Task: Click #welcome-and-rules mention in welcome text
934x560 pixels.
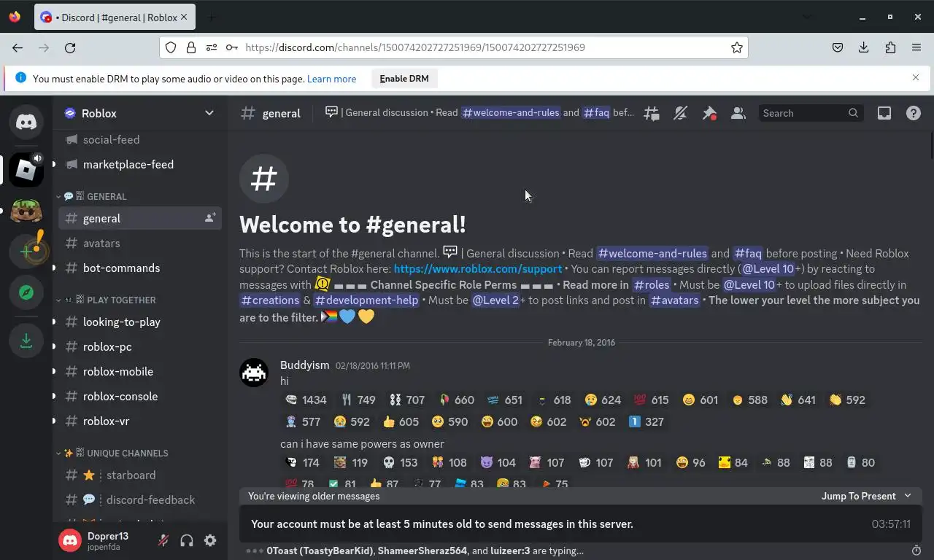Action: 652,253
